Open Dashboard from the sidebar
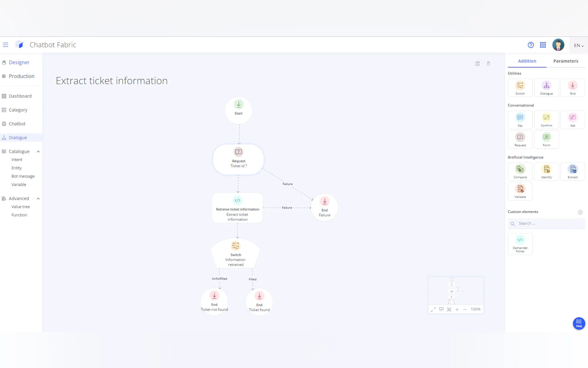Screen dimensions: 588x368 tap(20, 96)
